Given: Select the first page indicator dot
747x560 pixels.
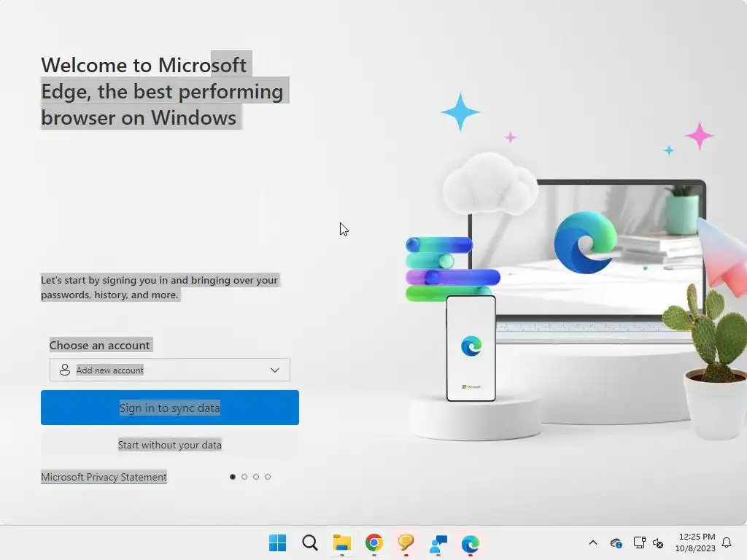Looking at the screenshot, I should coord(233,477).
